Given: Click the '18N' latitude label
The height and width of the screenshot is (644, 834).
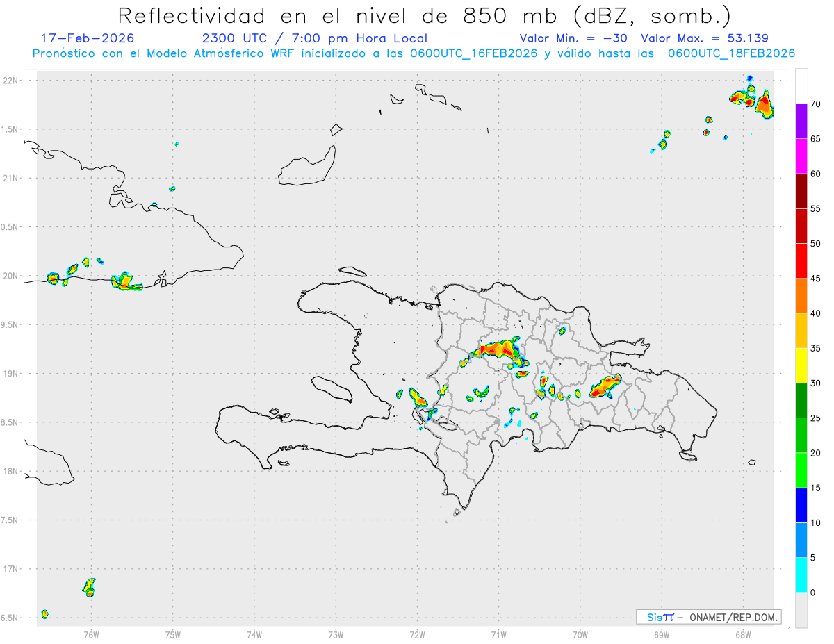Looking at the screenshot, I should (x=11, y=472).
